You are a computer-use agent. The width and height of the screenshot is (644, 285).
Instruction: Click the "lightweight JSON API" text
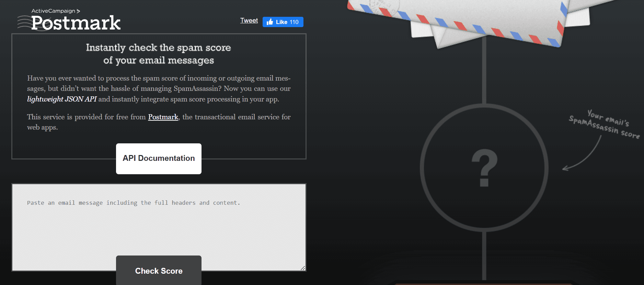(x=62, y=99)
